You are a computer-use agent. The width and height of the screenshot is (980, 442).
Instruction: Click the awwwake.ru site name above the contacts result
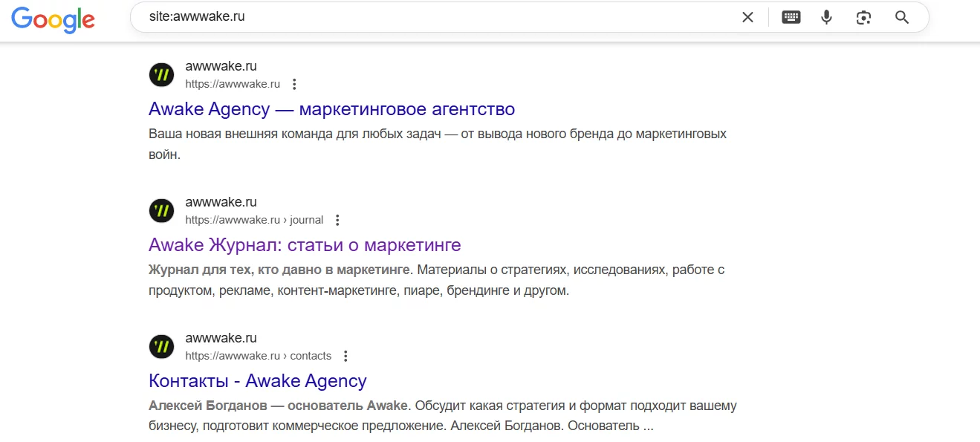pos(221,338)
